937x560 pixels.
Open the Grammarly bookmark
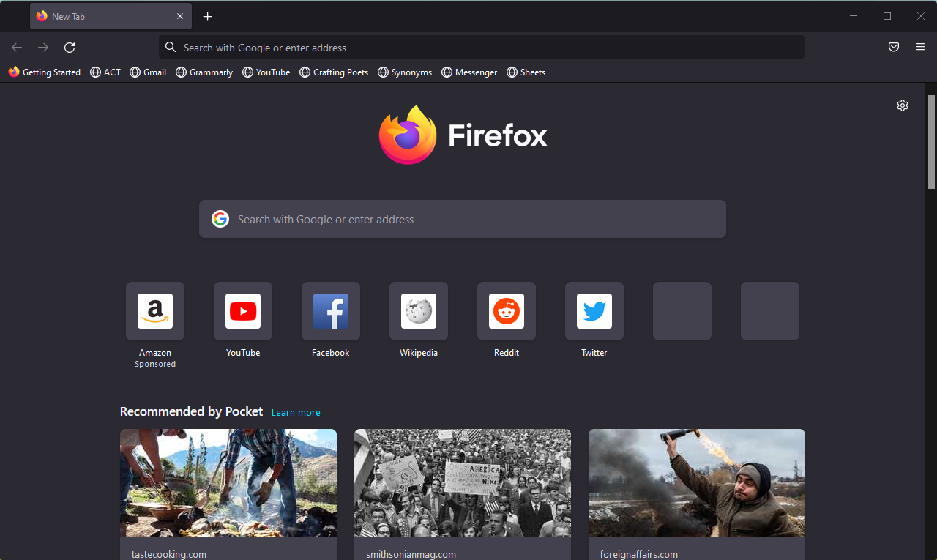204,72
